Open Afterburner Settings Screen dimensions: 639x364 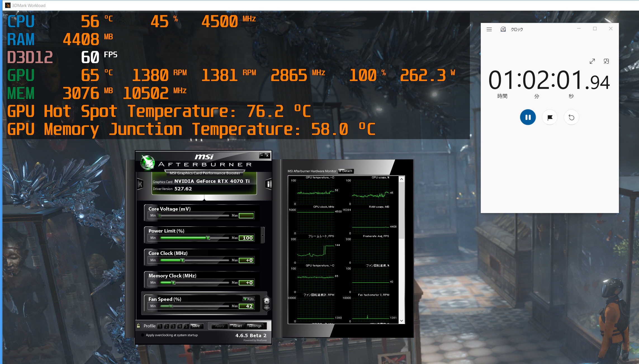(x=255, y=326)
